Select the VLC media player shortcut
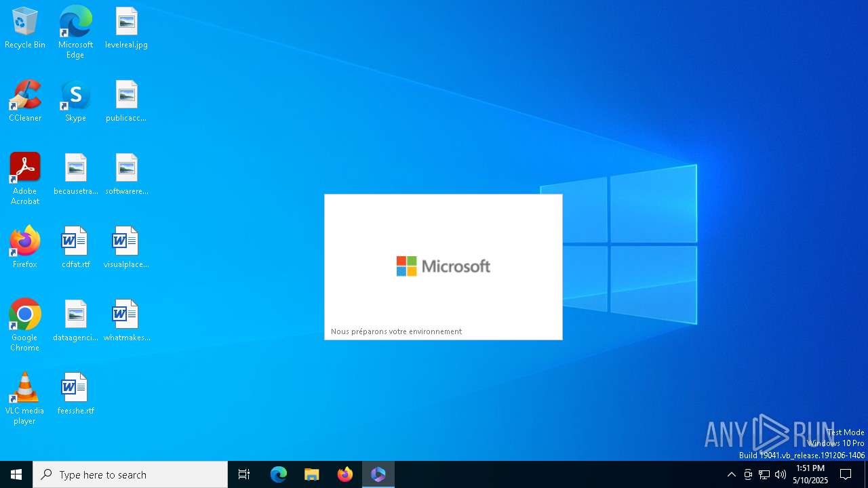 pyautogui.click(x=25, y=399)
